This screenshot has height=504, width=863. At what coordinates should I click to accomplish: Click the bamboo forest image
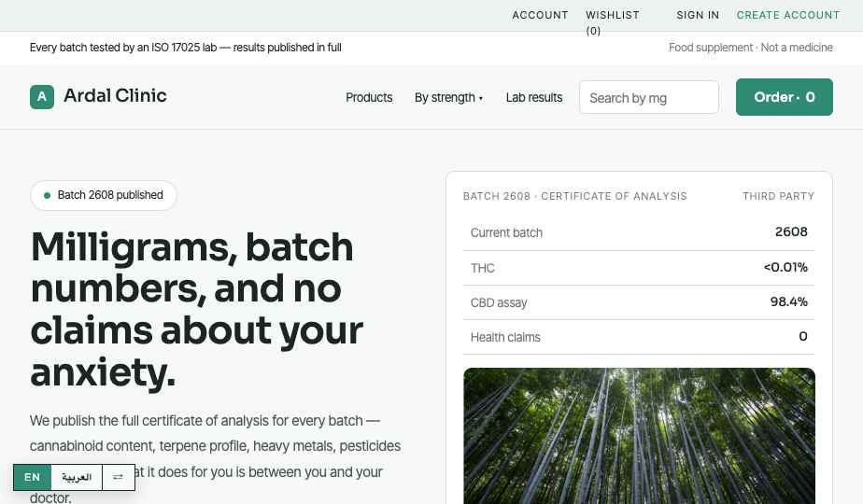pyautogui.click(x=639, y=436)
